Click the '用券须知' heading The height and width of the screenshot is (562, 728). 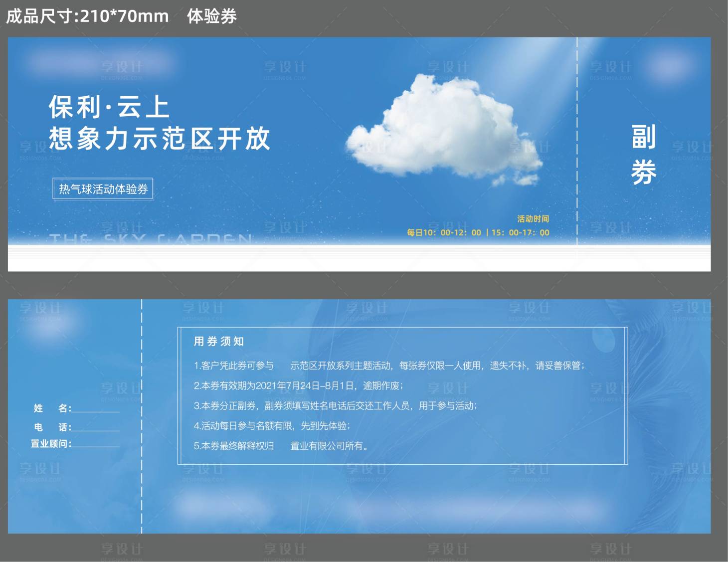click(x=219, y=342)
